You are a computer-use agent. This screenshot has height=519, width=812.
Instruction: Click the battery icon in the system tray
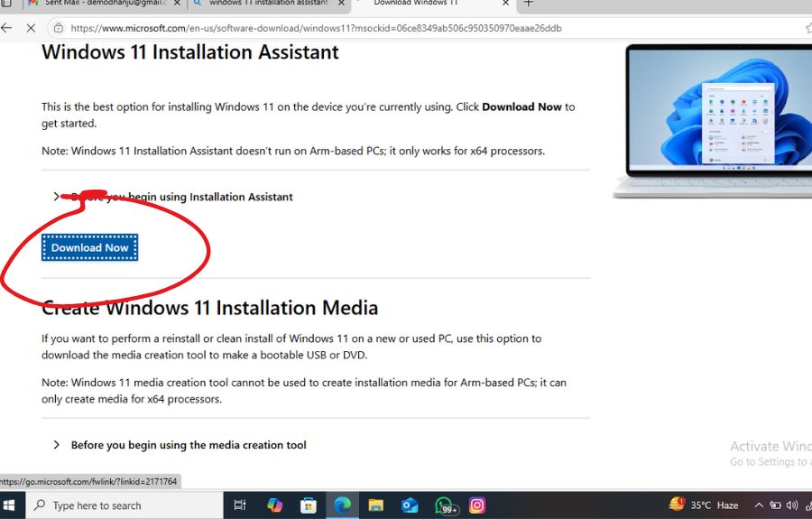point(775,505)
